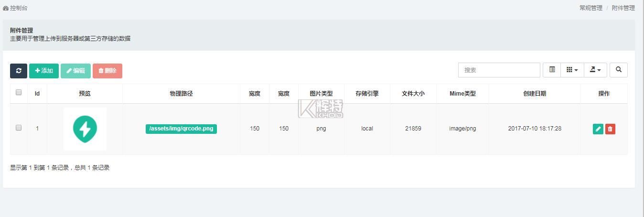Sort by the 创建日期 column header
This screenshot has width=644, height=217.
click(534, 94)
